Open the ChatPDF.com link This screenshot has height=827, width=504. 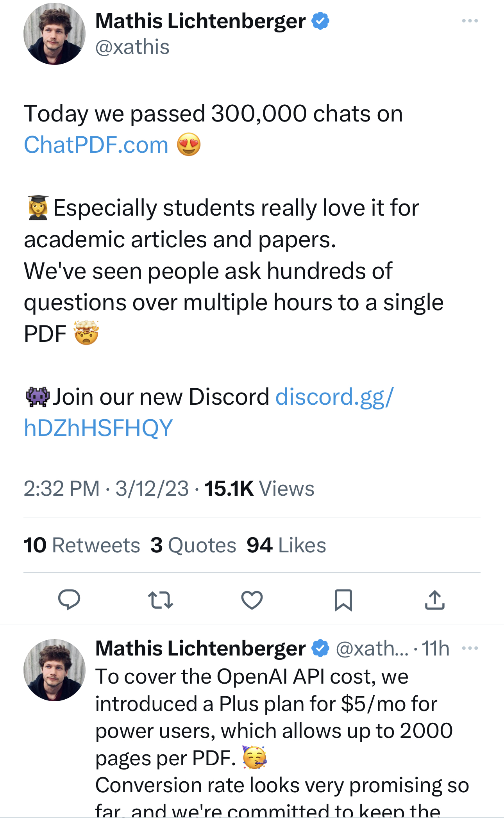[96, 145]
